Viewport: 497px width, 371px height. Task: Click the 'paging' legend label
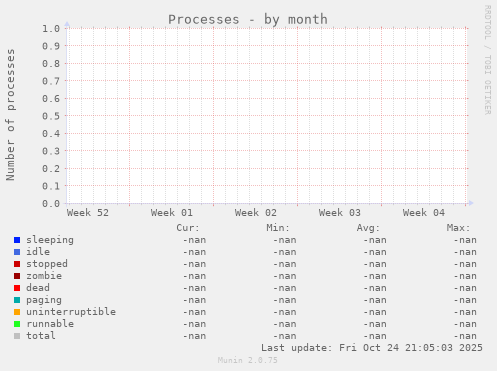pos(44,300)
